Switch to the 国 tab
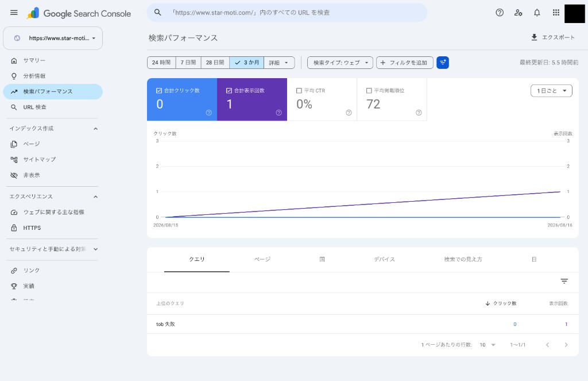The width and height of the screenshot is (588, 381). (x=322, y=259)
